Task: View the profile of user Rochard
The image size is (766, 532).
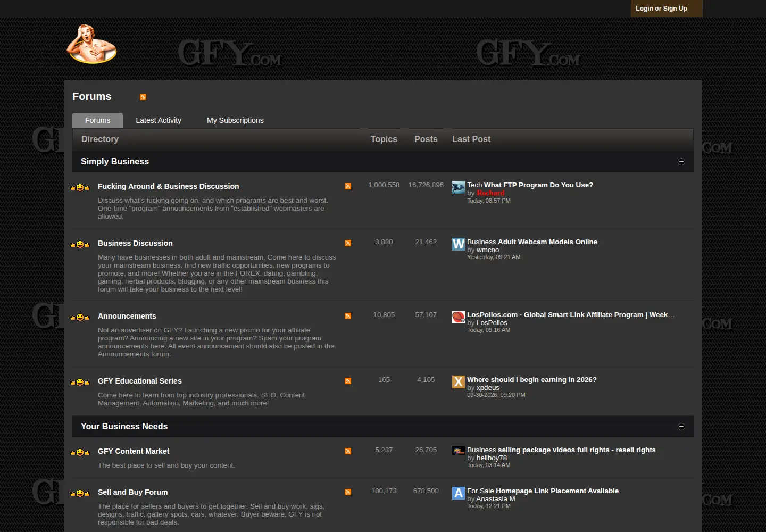Action: tap(490, 193)
